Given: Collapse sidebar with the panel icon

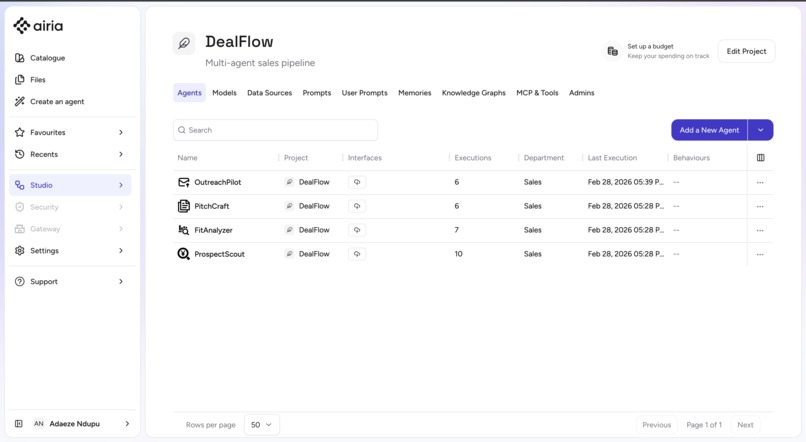Looking at the screenshot, I should point(19,423).
